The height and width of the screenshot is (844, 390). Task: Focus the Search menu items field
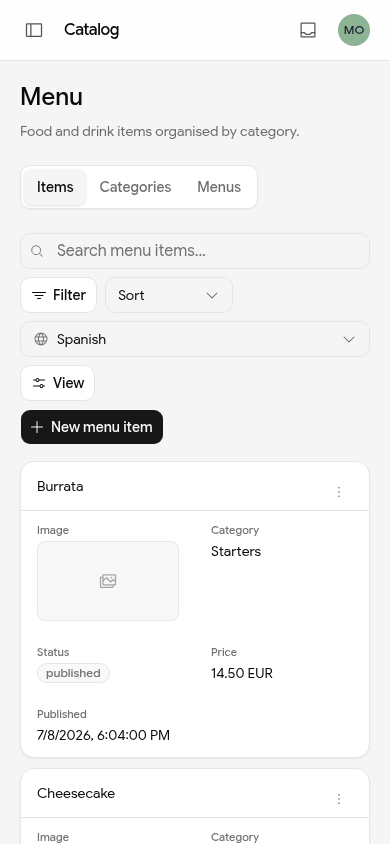click(195, 251)
